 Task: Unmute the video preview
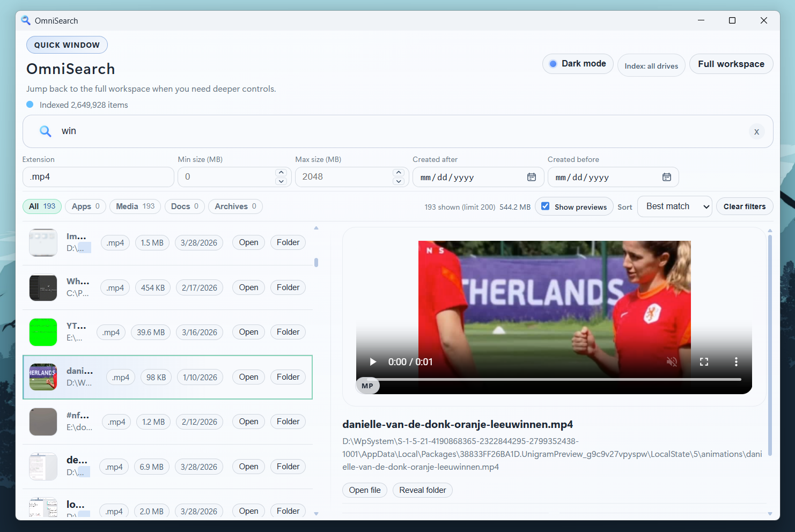[x=672, y=362]
